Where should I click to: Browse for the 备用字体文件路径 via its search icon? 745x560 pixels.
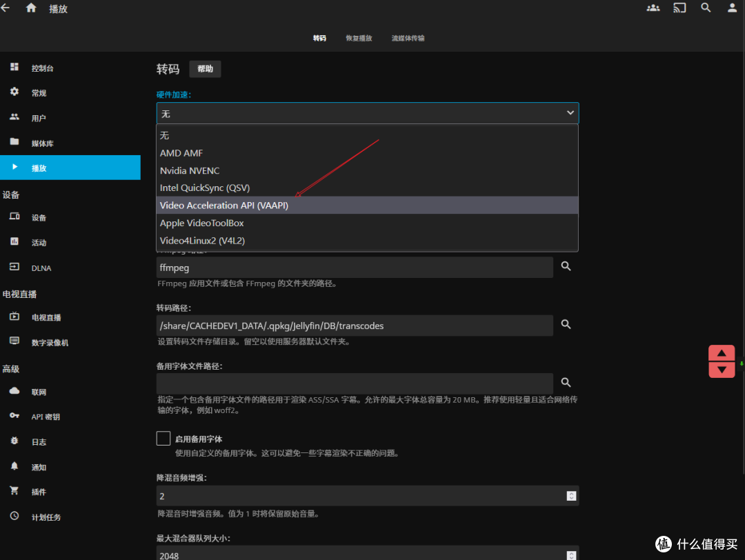coord(566,382)
